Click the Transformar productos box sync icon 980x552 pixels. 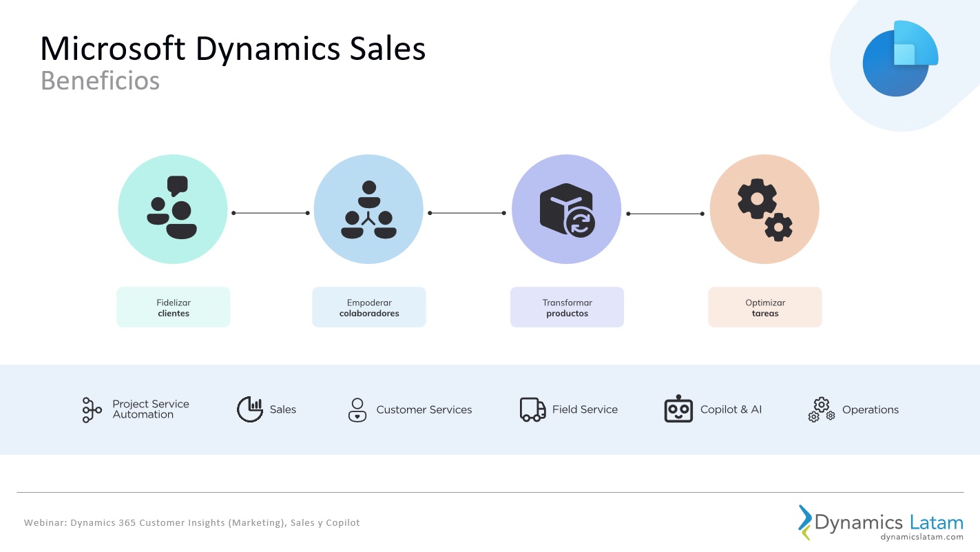click(567, 210)
